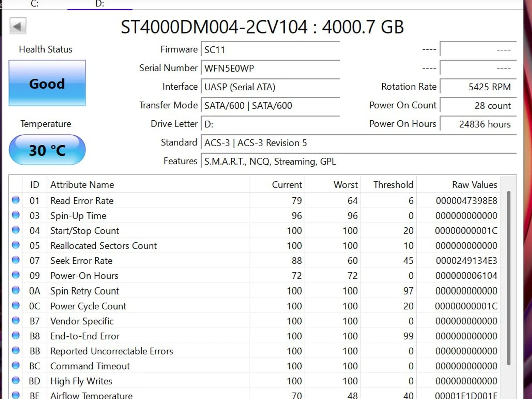
Task: Click the status dot for End-to-End Error
Action: tap(16, 336)
